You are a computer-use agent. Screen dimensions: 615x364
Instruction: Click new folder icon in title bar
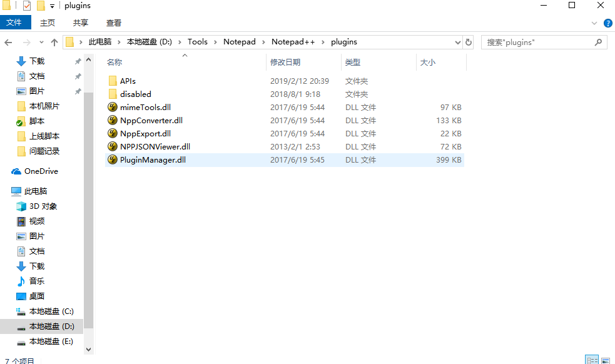pos(41,6)
